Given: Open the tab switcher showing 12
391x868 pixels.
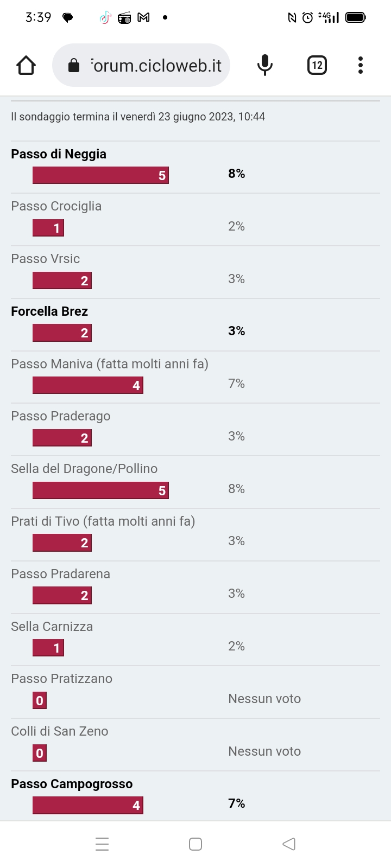Looking at the screenshot, I should [317, 65].
